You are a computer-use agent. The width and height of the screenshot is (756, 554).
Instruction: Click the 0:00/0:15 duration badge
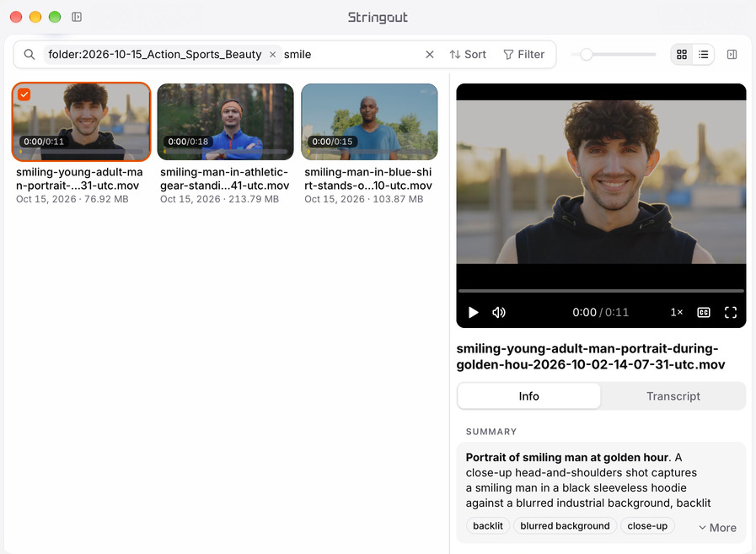(x=332, y=142)
